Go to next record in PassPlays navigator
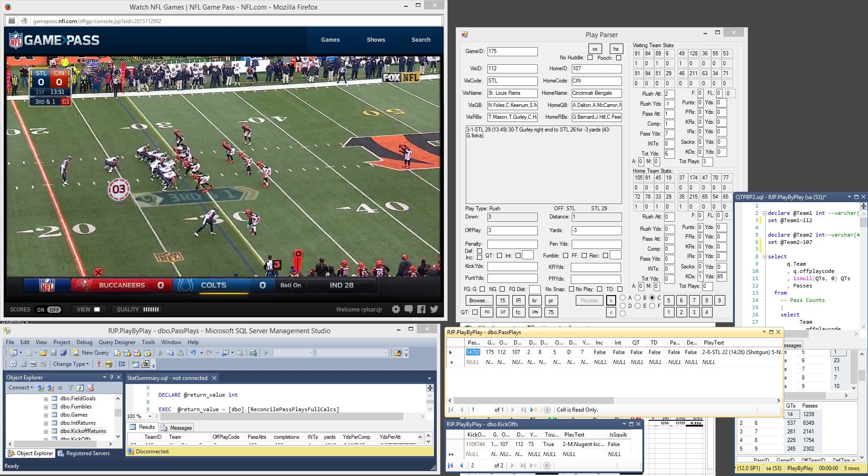Image resolution: width=868 pixels, height=476 pixels. [x=512, y=410]
